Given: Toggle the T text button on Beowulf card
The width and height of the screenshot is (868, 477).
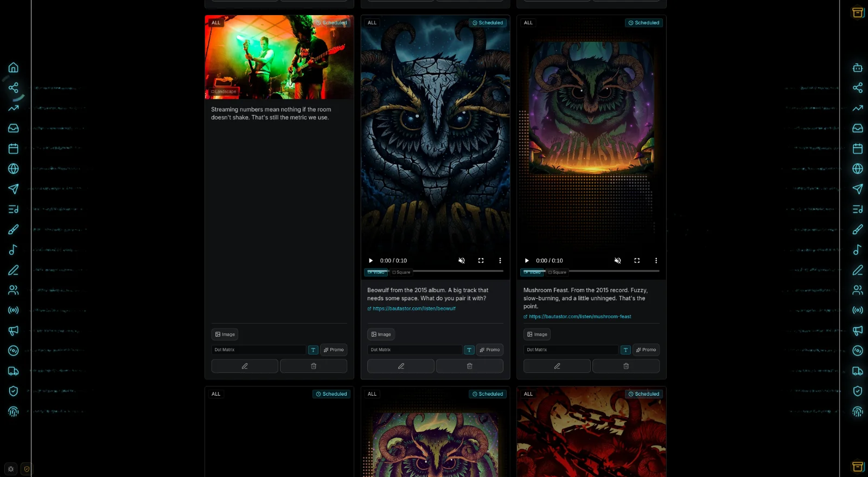Looking at the screenshot, I should click(469, 350).
